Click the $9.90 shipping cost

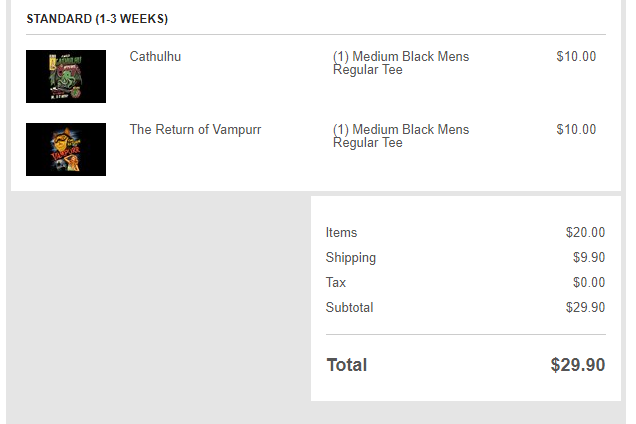coord(589,257)
